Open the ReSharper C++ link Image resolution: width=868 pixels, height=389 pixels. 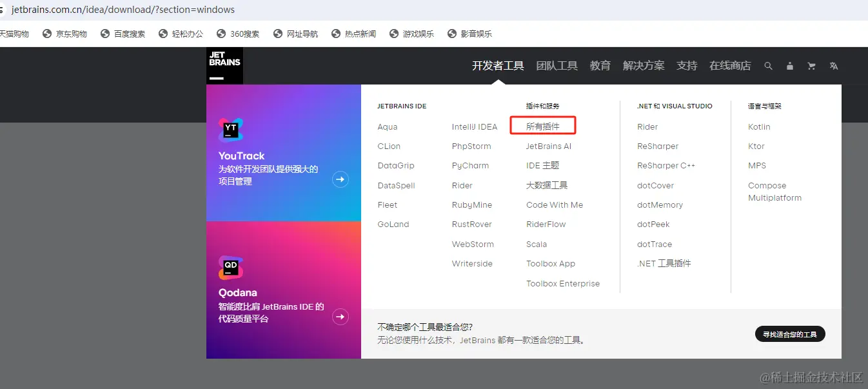pos(666,166)
